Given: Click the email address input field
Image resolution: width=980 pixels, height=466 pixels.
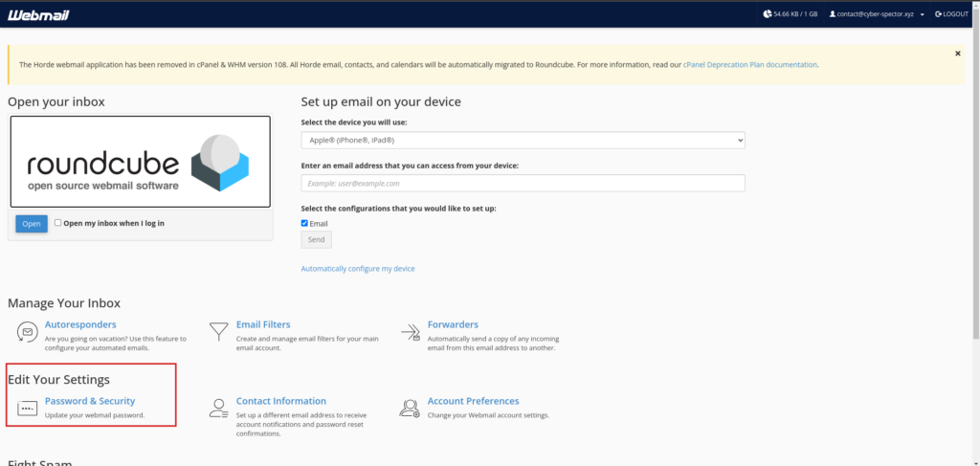Looking at the screenshot, I should [523, 183].
